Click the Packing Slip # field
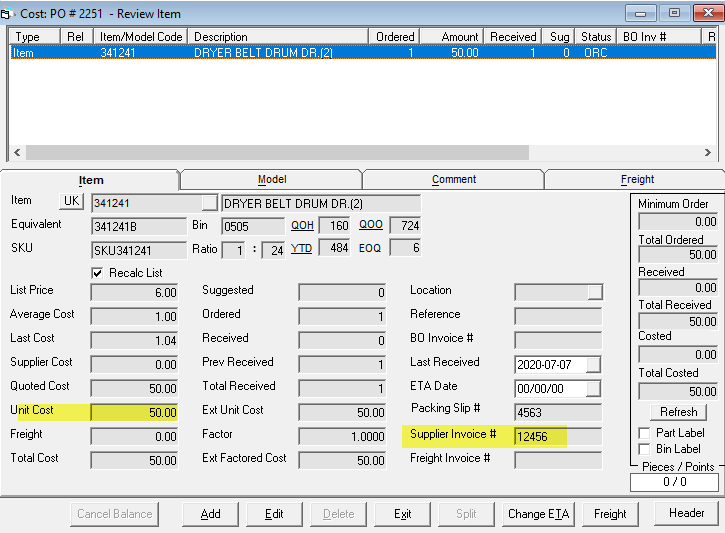This screenshot has height=533, width=725. point(558,412)
